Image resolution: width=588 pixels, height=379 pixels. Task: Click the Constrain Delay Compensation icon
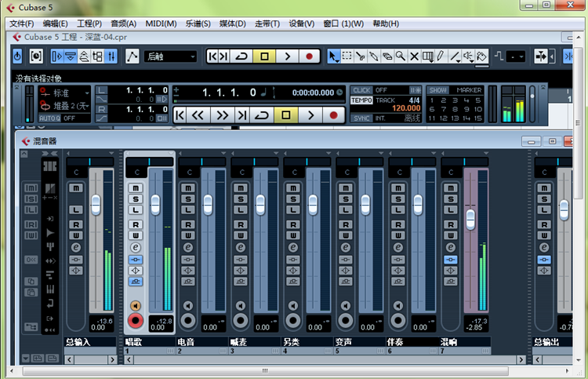pos(36,56)
